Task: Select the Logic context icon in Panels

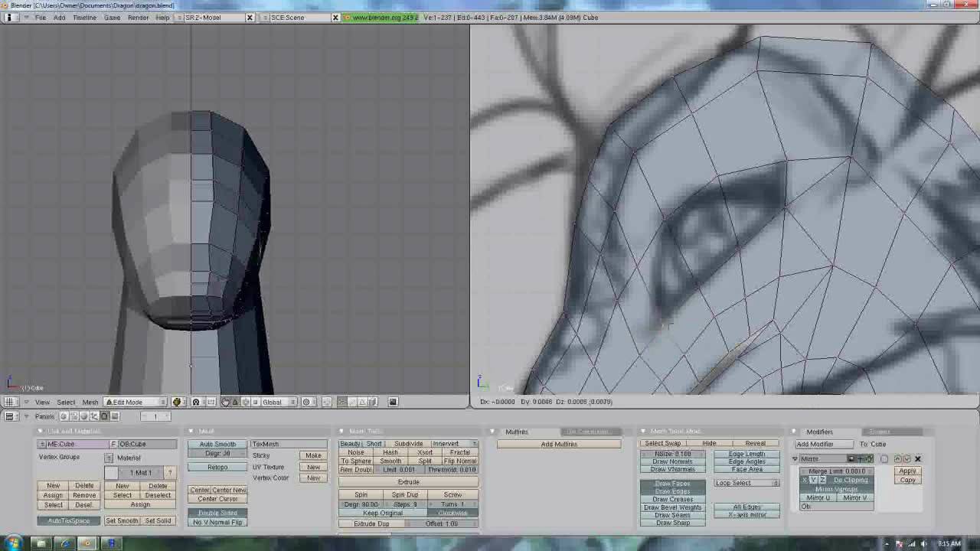Action: point(64,416)
